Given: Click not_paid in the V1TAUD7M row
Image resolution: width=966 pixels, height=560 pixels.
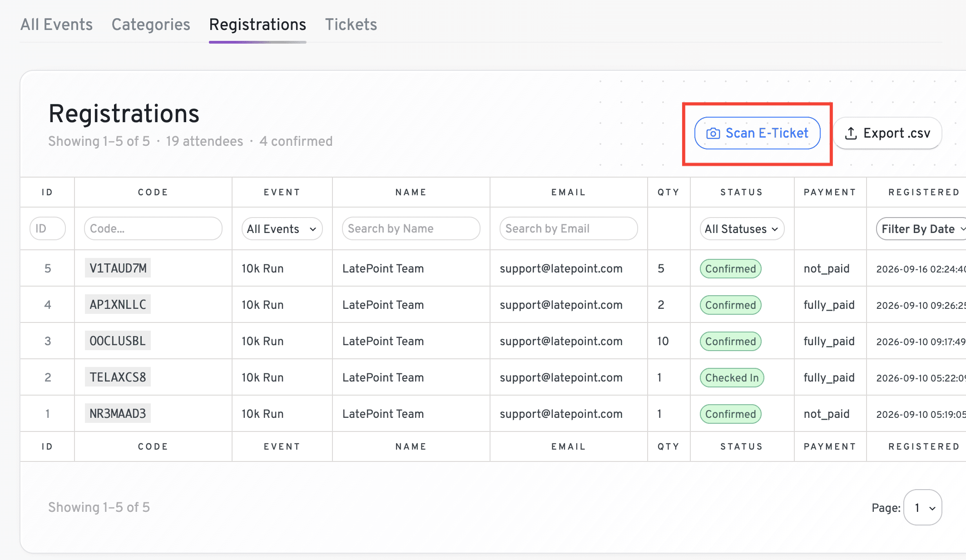Looking at the screenshot, I should tap(827, 268).
